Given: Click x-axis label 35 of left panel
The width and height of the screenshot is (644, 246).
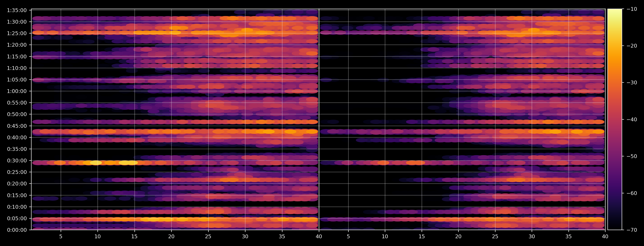Looking at the screenshot, I should [282, 236].
